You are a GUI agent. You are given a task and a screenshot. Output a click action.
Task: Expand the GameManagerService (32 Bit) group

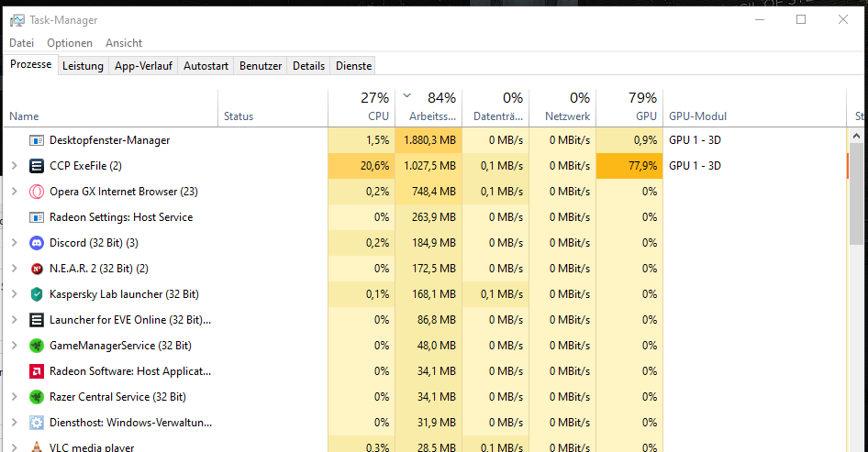click(15, 346)
